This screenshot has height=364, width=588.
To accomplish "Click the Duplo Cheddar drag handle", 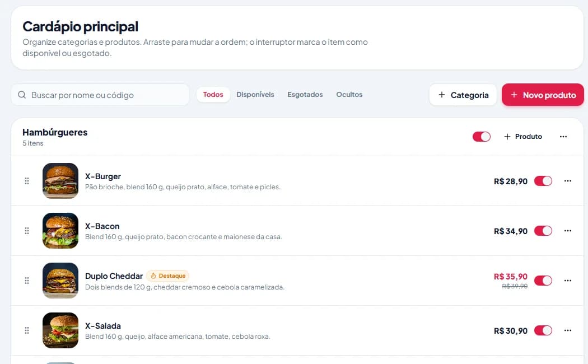I will pyautogui.click(x=27, y=281).
